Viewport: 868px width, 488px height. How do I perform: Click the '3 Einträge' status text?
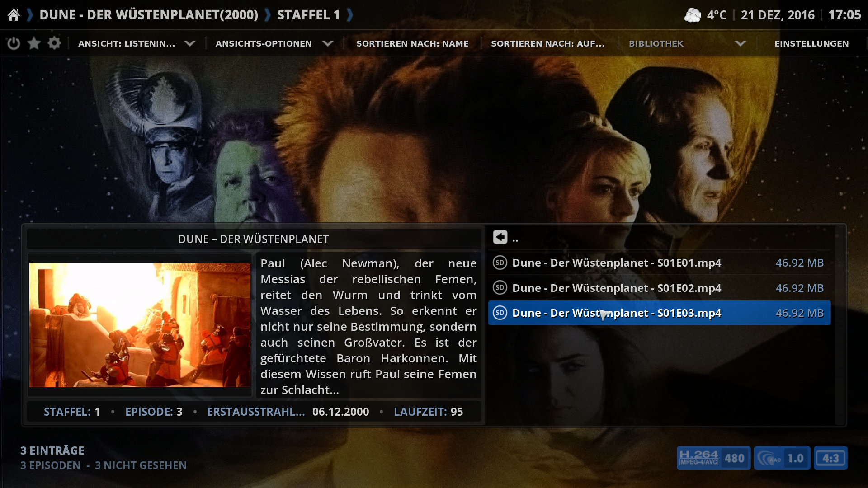click(x=52, y=450)
